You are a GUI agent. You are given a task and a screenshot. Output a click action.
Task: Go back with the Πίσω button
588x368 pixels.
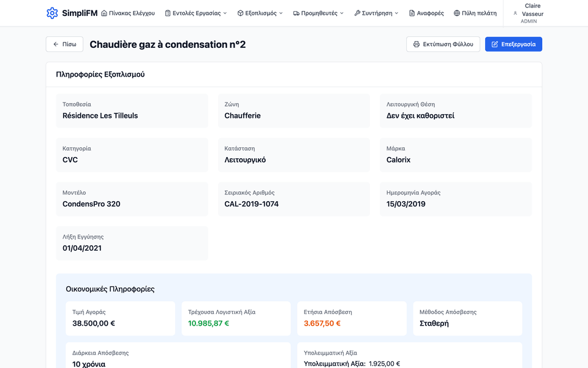[64, 44]
